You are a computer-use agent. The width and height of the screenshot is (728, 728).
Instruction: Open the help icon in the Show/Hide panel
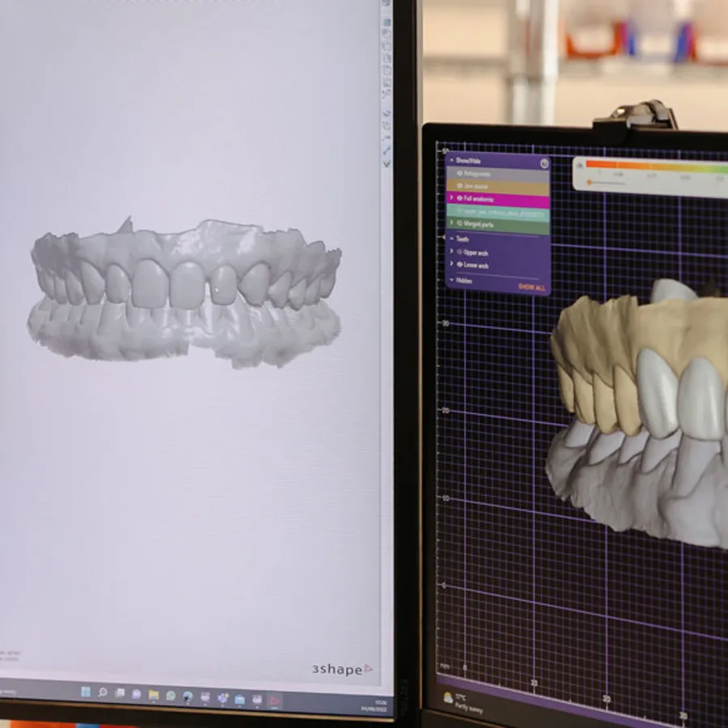point(544,163)
